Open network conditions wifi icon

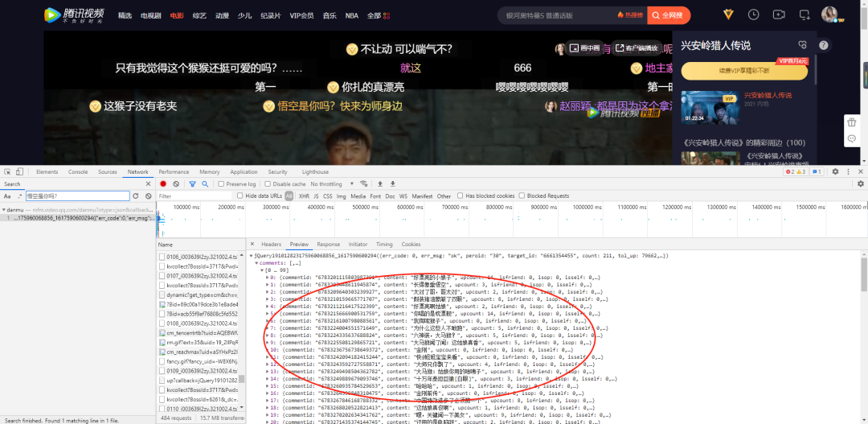364,184
